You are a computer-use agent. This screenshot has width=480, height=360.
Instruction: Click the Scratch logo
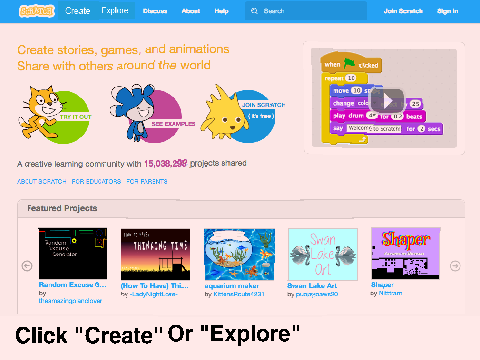(x=37, y=11)
